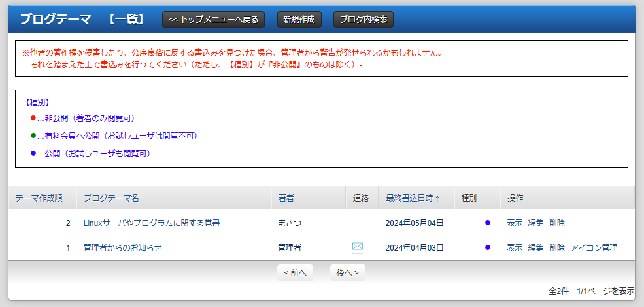Click the red 非公開 legend dot

[33, 118]
